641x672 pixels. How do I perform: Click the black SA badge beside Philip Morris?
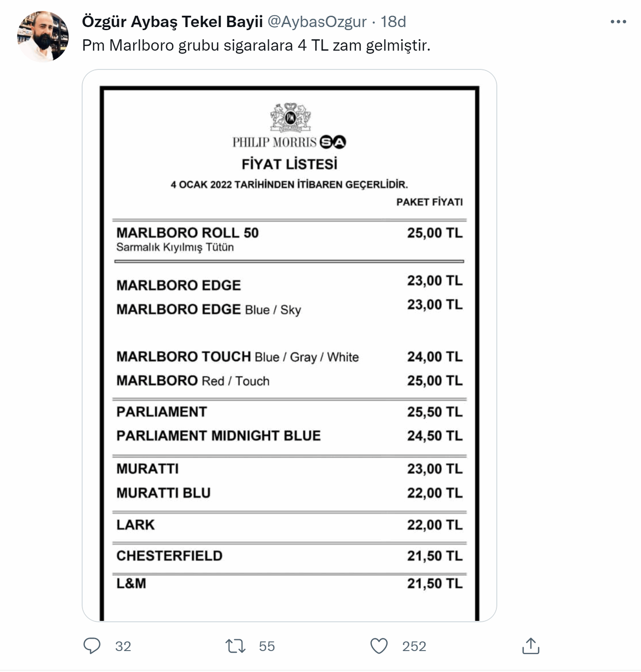[333, 142]
